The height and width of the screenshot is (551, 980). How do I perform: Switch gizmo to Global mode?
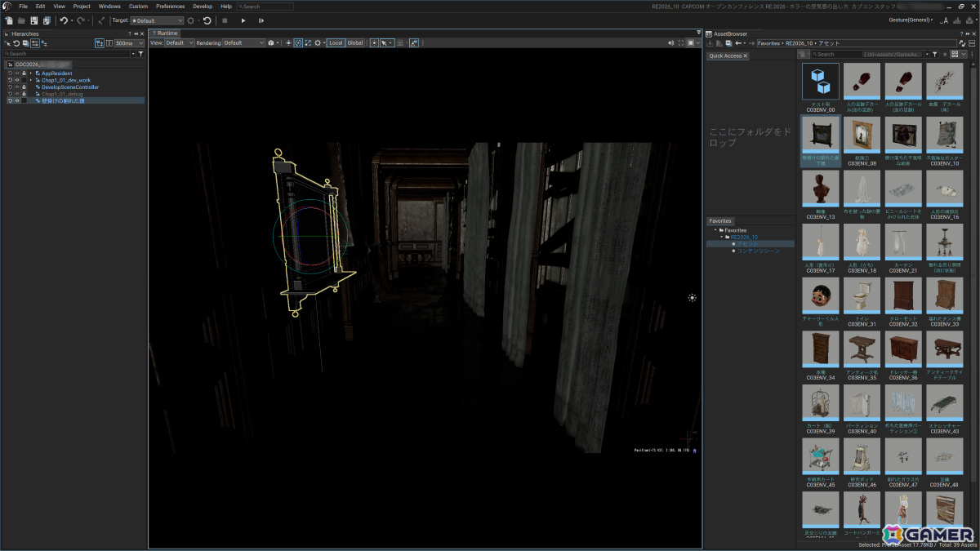[355, 42]
